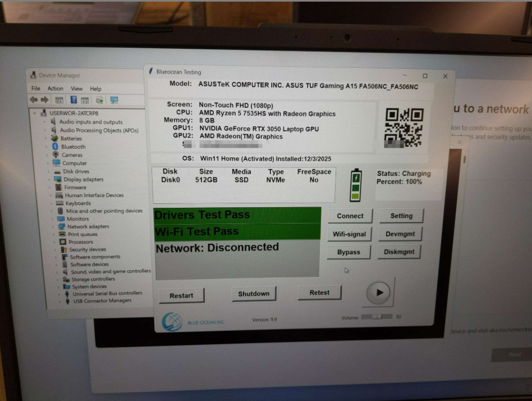Open the View menu in Device Manager
Viewport: 532px width, 401px height.
point(77,89)
